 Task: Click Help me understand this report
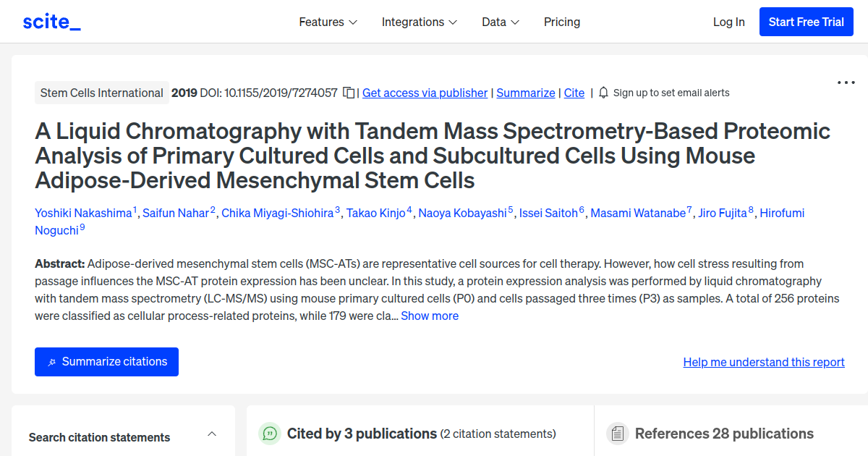tap(763, 362)
